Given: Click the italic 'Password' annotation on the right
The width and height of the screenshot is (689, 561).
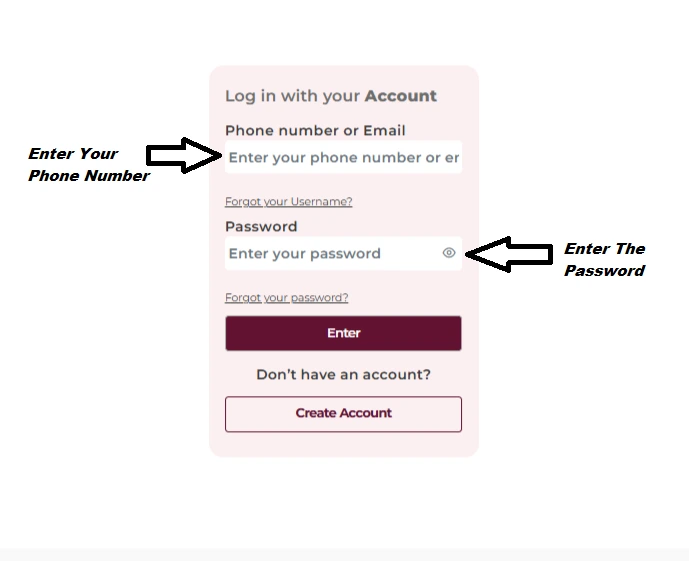Looking at the screenshot, I should [604, 271].
